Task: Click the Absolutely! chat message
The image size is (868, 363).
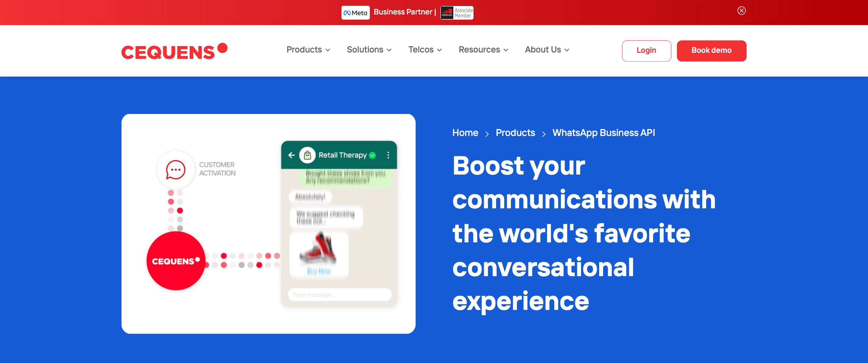Action: coord(310,197)
